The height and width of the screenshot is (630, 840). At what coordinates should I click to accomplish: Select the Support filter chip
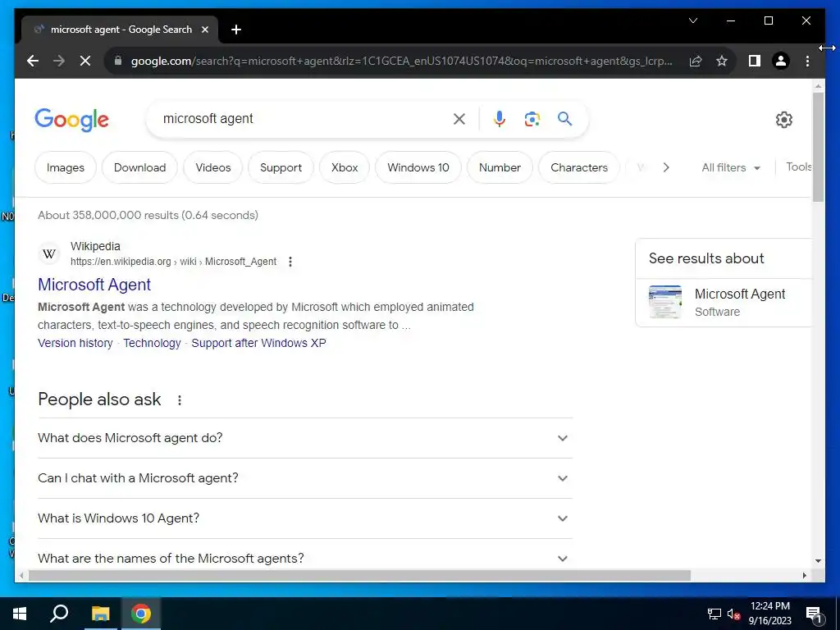pyautogui.click(x=281, y=167)
